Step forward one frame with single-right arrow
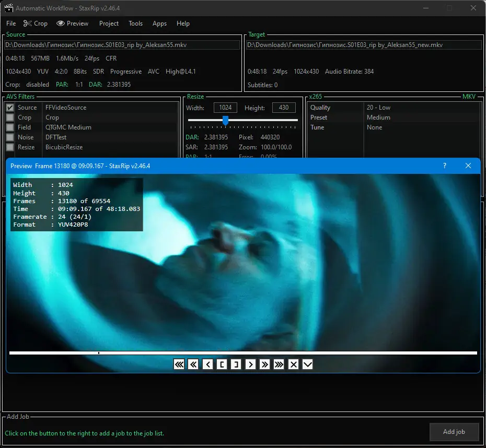 point(250,364)
